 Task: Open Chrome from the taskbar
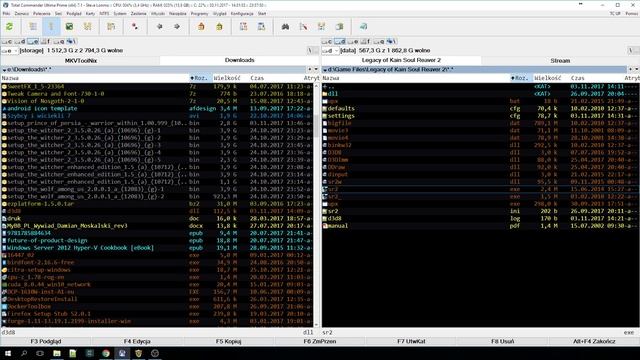106,353
